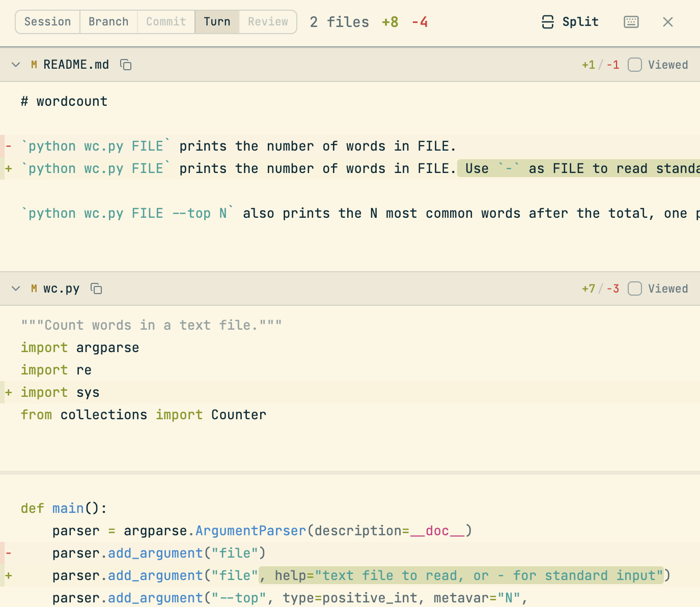Select the Turn tab
The height and width of the screenshot is (607, 700).
(x=217, y=22)
